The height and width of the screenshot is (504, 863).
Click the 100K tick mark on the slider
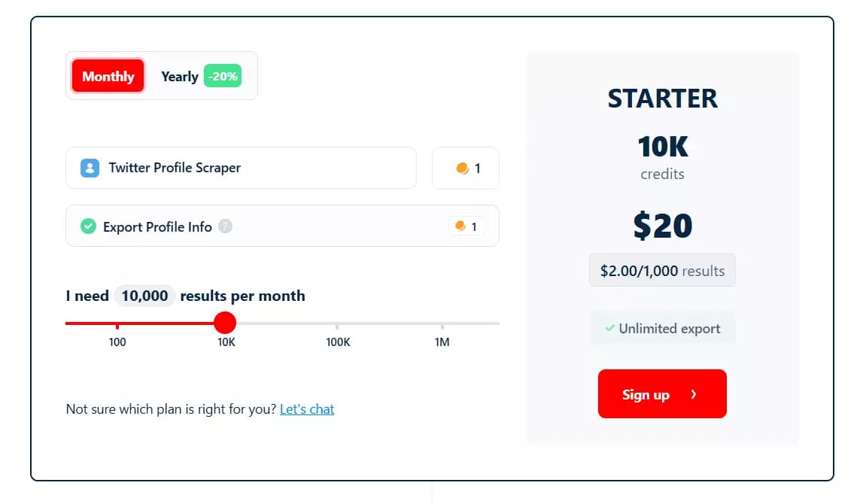pyautogui.click(x=338, y=328)
